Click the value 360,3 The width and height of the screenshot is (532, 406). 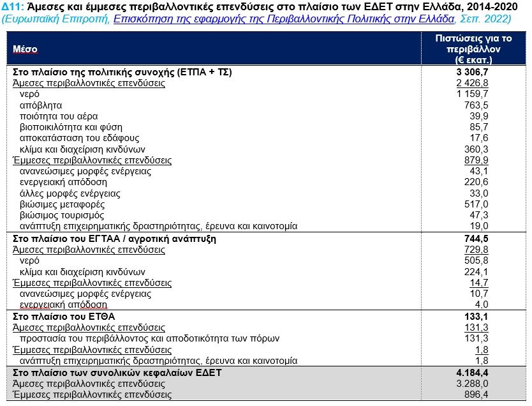477,149
